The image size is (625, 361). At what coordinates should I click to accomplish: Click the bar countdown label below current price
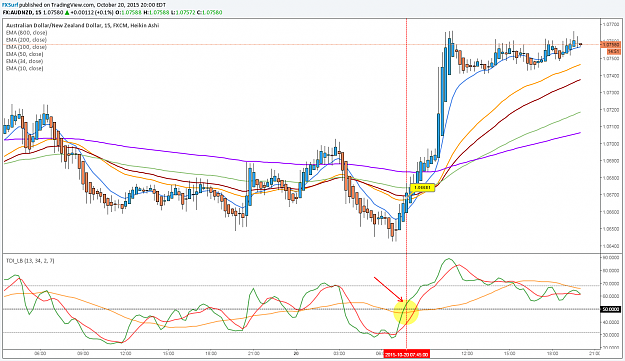coord(613,51)
